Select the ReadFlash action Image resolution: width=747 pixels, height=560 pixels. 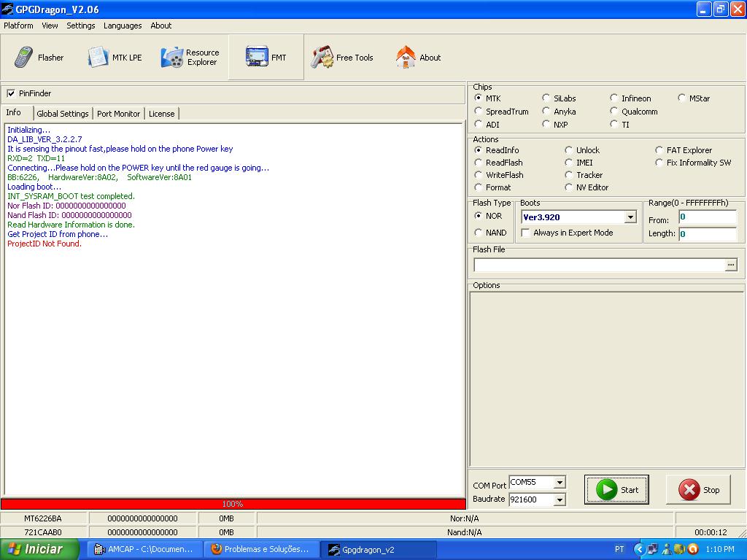479,163
